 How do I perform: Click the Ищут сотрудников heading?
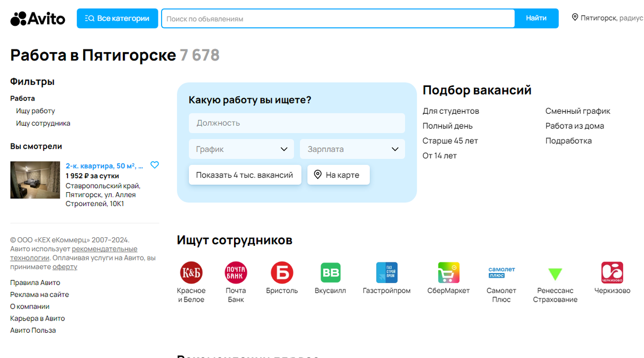pos(235,240)
